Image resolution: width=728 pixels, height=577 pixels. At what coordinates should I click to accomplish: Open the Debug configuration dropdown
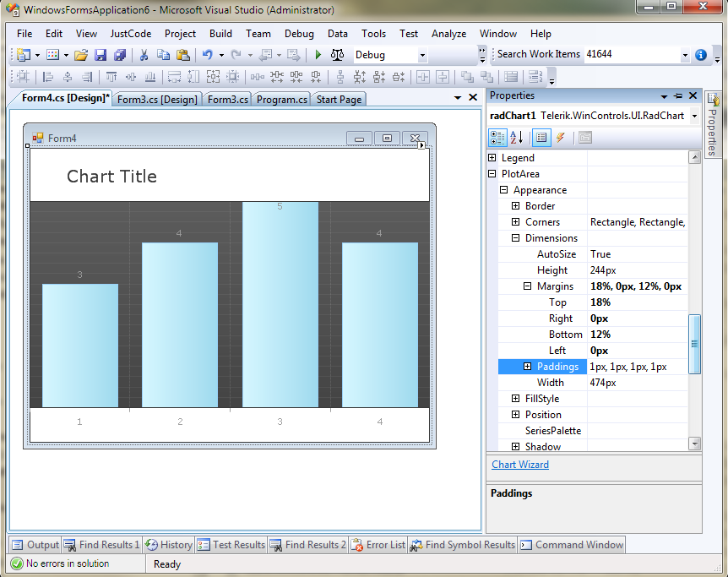[422, 55]
